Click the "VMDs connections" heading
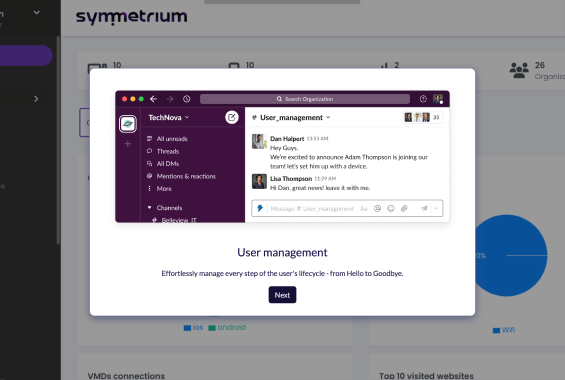 click(126, 376)
